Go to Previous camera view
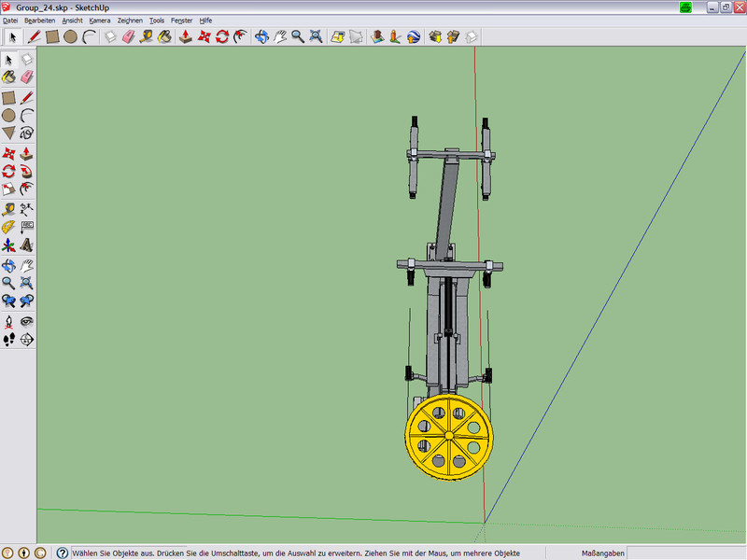Screen dimensions: 747x560 (8, 301)
